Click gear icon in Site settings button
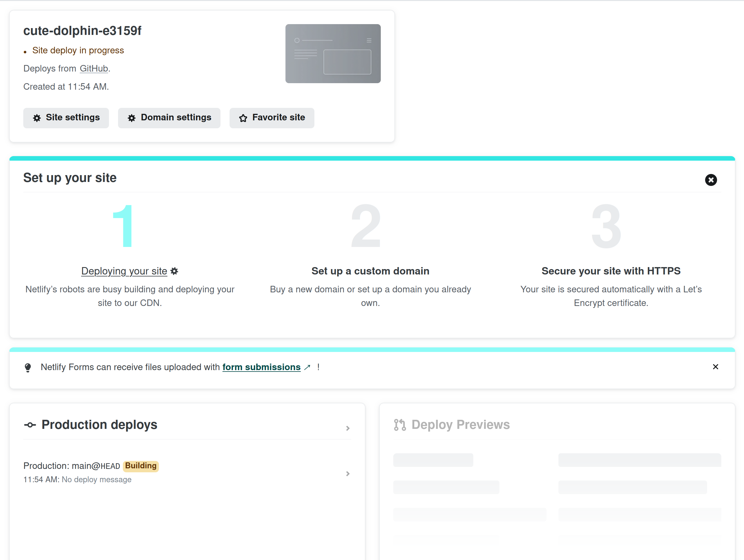 [x=37, y=118]
